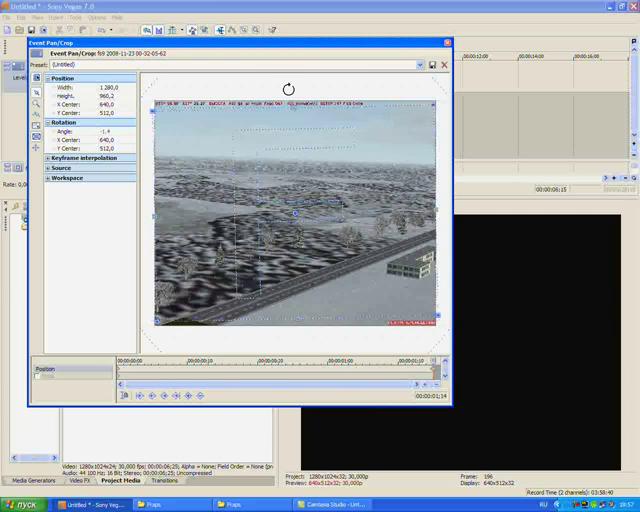Viewport: 640px width, 512px height.
Task: Toggle Size About Center in Pan/Crop
Action: pyautogui.click(x=36, y=137)
